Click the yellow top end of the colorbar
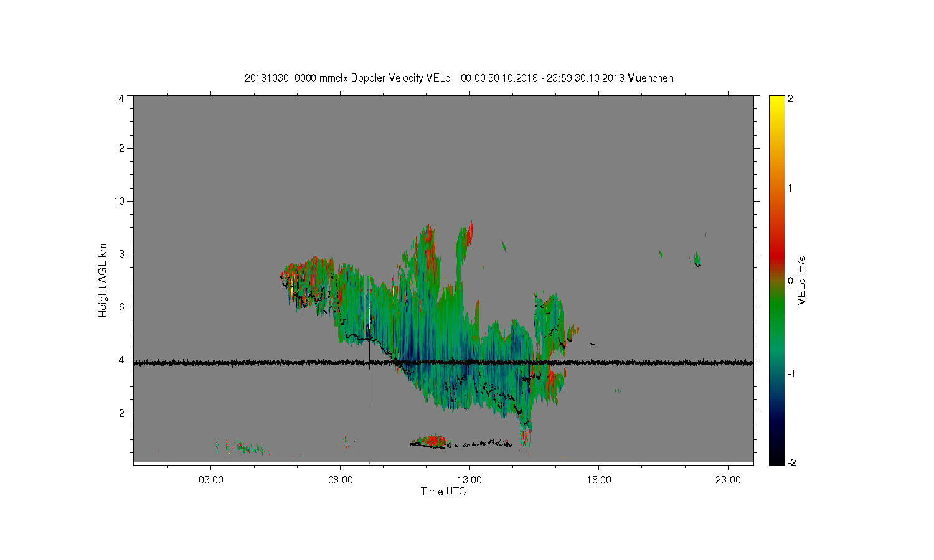The height and width of the screenshot is (560, 934). 776,101
